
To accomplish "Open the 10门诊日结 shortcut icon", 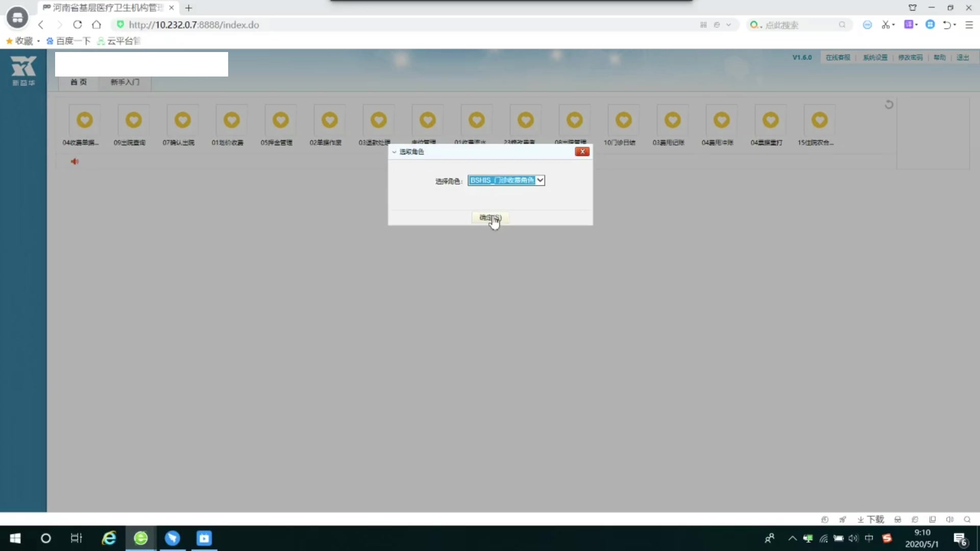I will [624, 120].
